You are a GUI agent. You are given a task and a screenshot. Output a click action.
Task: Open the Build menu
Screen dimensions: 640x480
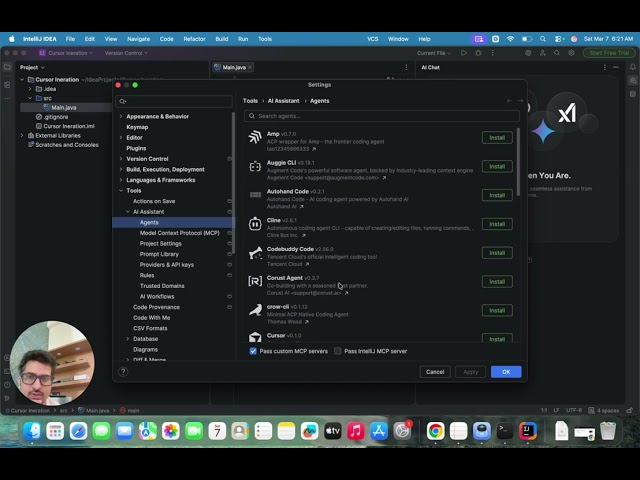coord(222,39)
